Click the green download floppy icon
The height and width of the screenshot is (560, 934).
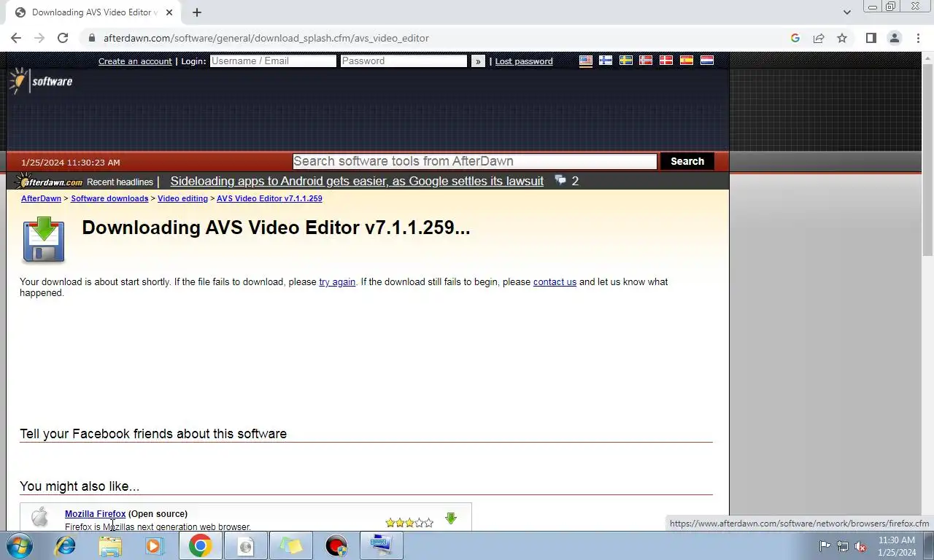click(44, 239)
